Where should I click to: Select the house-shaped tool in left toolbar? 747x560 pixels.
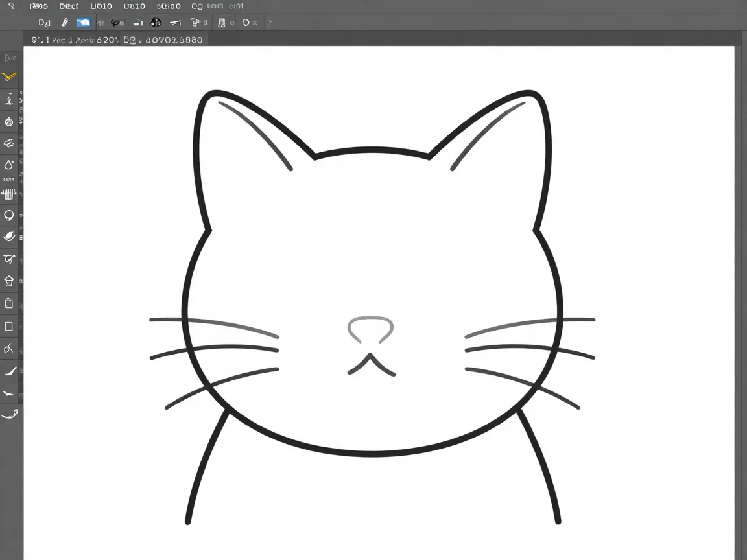[8, 281]
